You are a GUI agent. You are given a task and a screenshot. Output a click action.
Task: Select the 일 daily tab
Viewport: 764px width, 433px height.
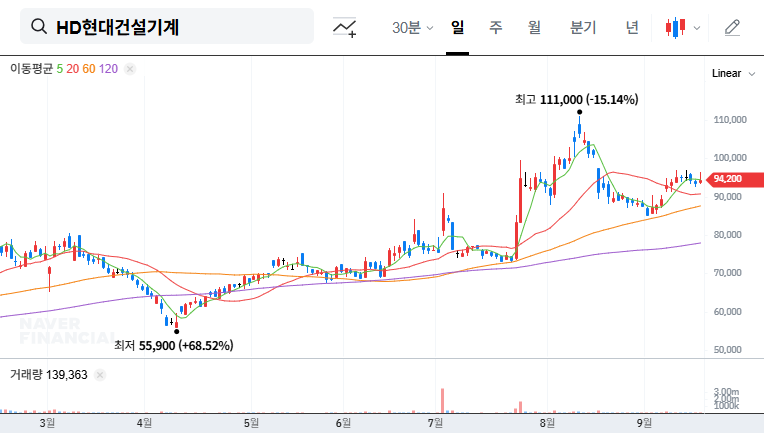pyautogui.click(x=457, y=27)
